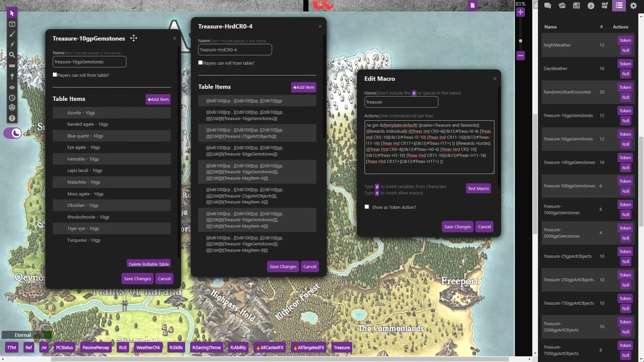The width and height of the screenshot is (644, 362).
Task: Open the page toolbar handle at top
Action: coord(472,5)
